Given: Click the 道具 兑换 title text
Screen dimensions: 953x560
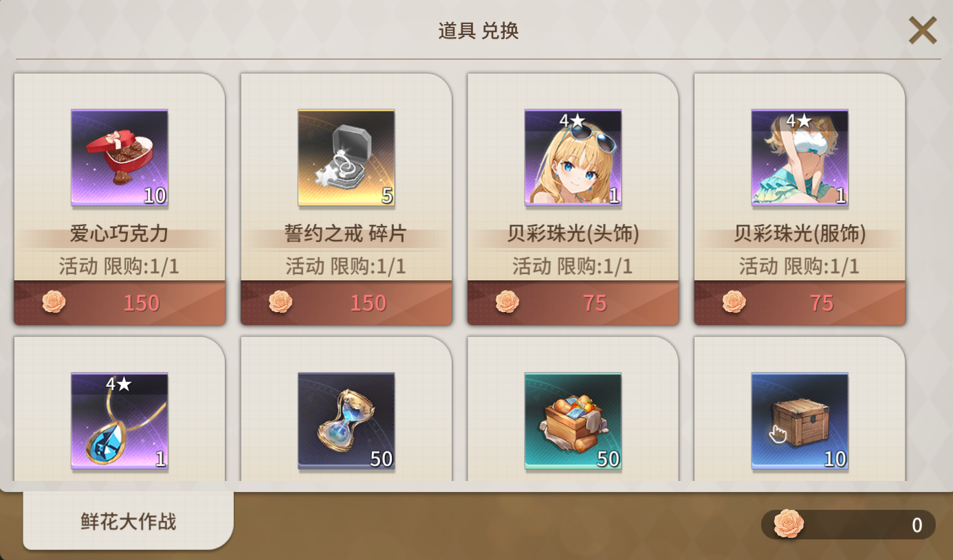Looking at the screenshot, I should pyautogui.click(x=479, y=31).
